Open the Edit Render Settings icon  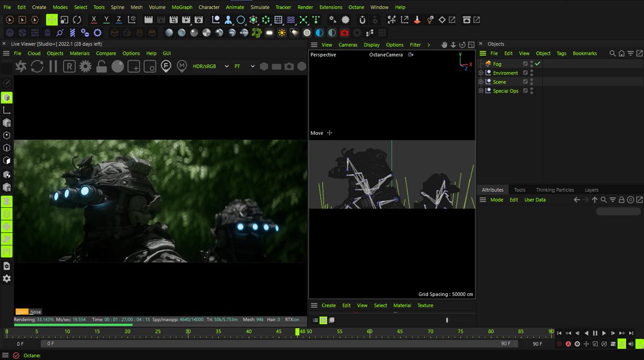pos(199,20)
